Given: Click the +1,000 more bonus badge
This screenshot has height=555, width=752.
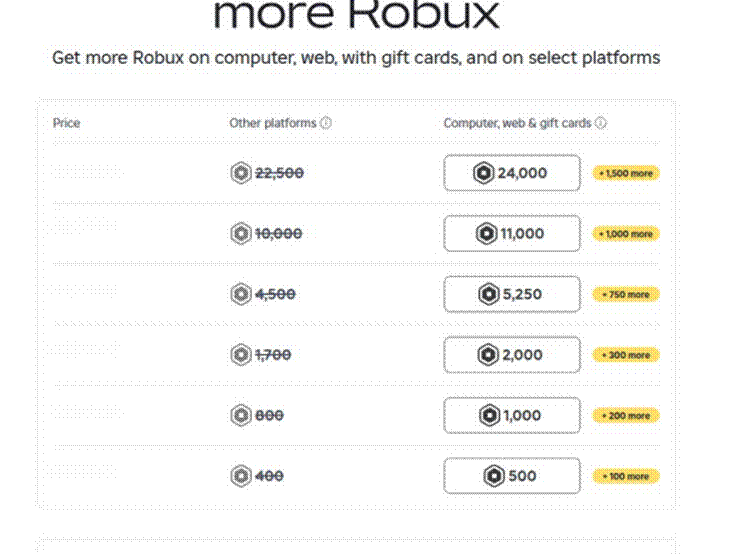Looking at the screenshot, I should [625, 234].
